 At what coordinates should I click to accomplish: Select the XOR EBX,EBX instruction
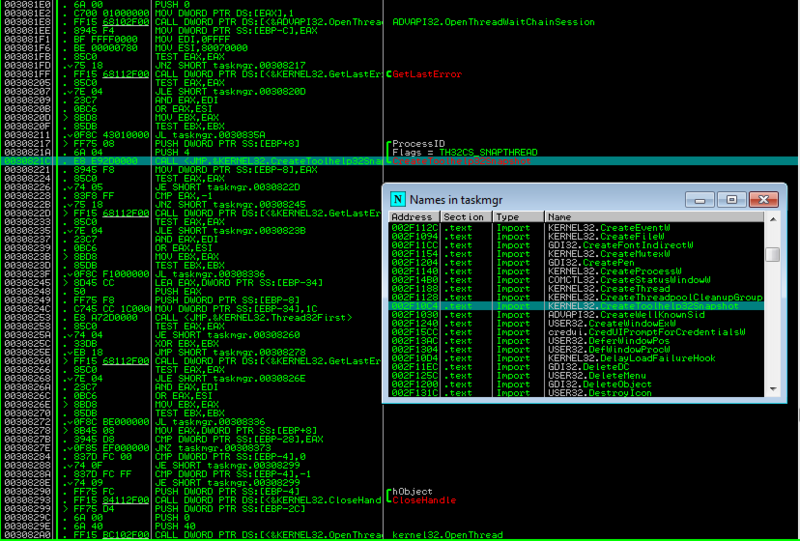(x=182, y=343)
